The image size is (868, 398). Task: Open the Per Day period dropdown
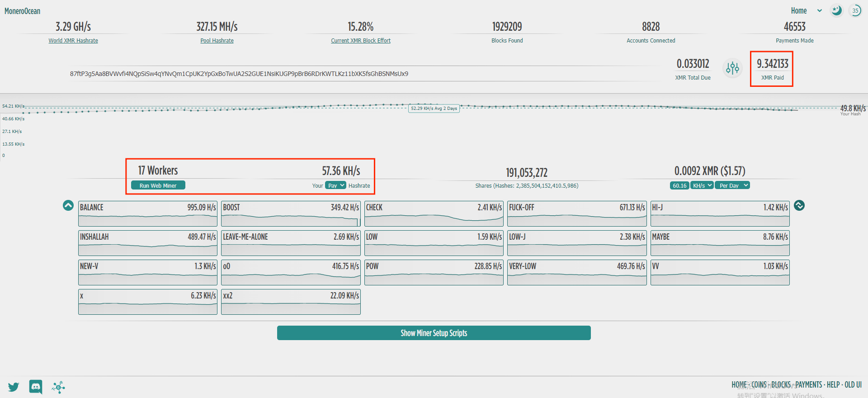pyautogui.click(x=732, y=185)
